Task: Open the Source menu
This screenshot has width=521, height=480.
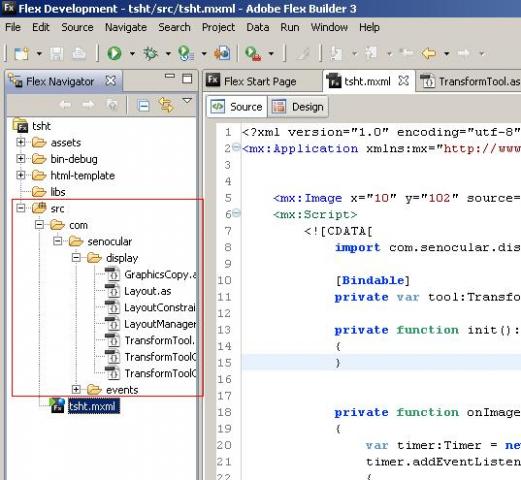Action: pos(77,27)
